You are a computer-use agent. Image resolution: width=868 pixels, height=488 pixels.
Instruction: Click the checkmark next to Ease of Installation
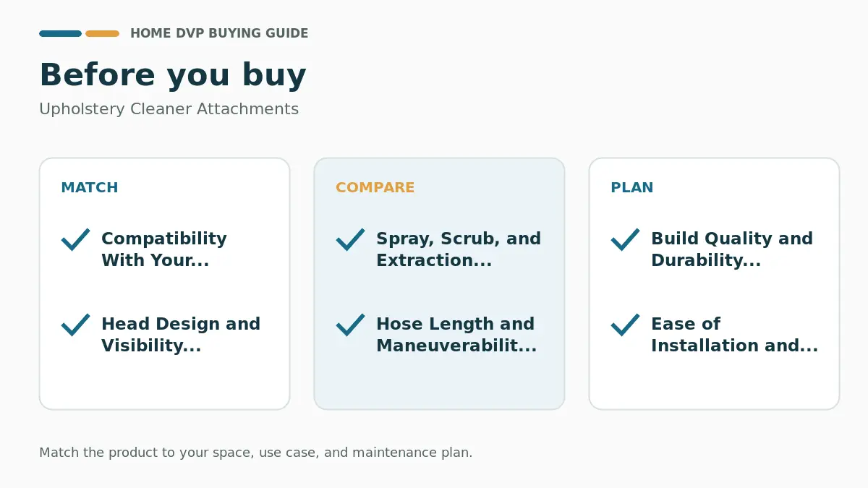(x=626, y=325)
